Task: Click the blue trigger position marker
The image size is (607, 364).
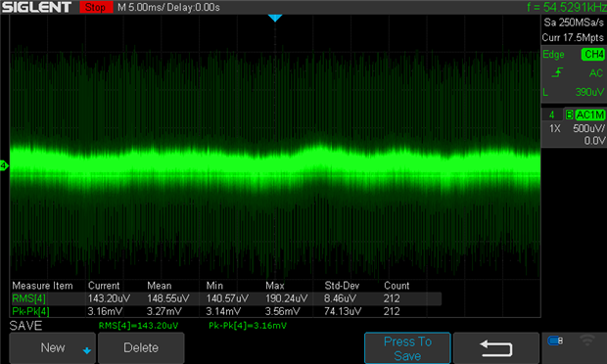Action: tap(275, 19)
